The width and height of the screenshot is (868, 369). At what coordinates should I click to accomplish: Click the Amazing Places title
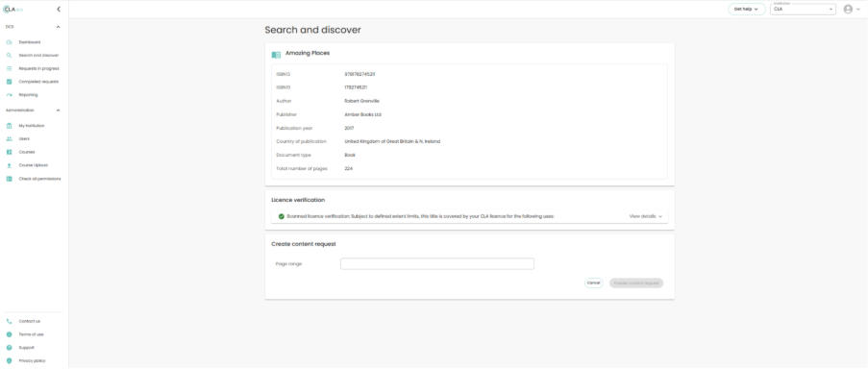[x=308, y=54]
